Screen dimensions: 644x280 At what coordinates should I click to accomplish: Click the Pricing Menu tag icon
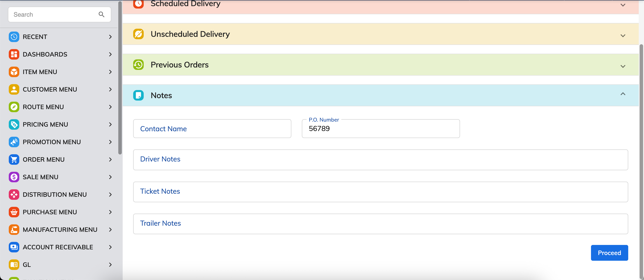pos(14,124)
